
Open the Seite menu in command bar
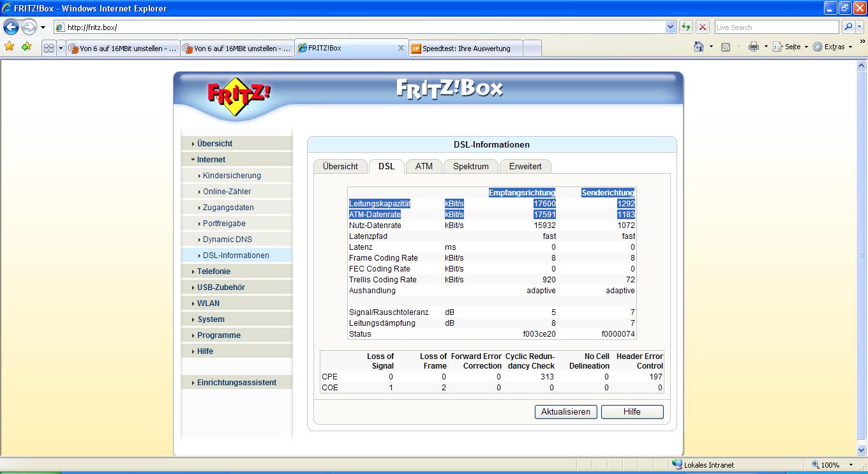coord(790,47)
